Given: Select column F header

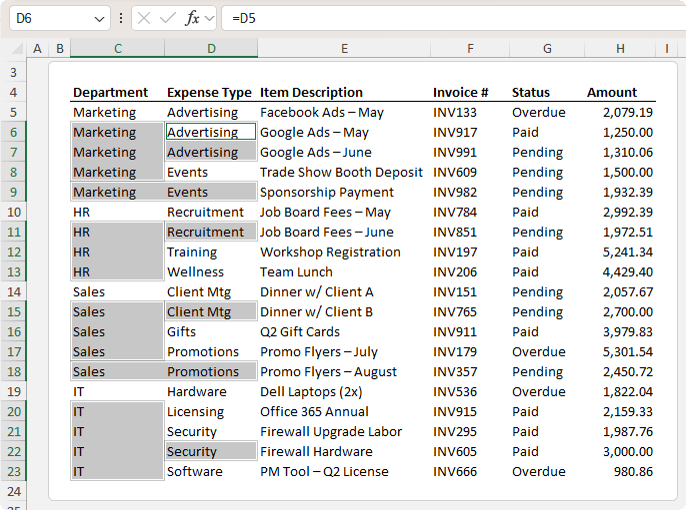Looking at the screenshot, I should pos(470,48).
